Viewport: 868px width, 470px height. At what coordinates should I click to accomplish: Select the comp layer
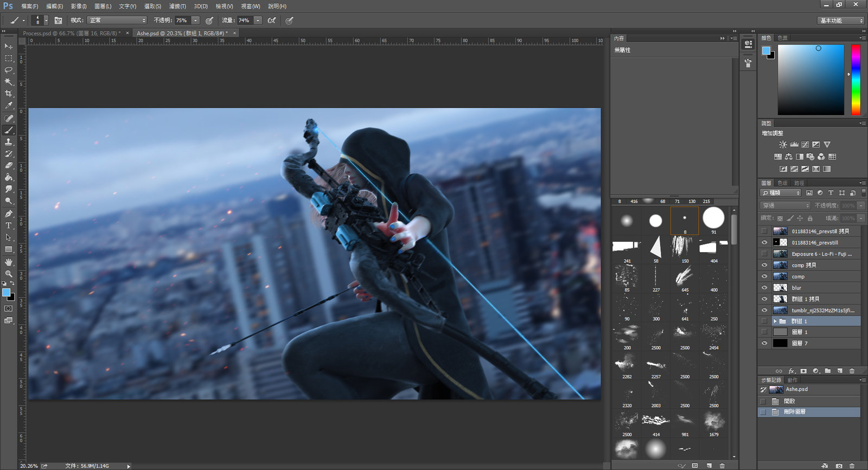(x=809, y=276)
